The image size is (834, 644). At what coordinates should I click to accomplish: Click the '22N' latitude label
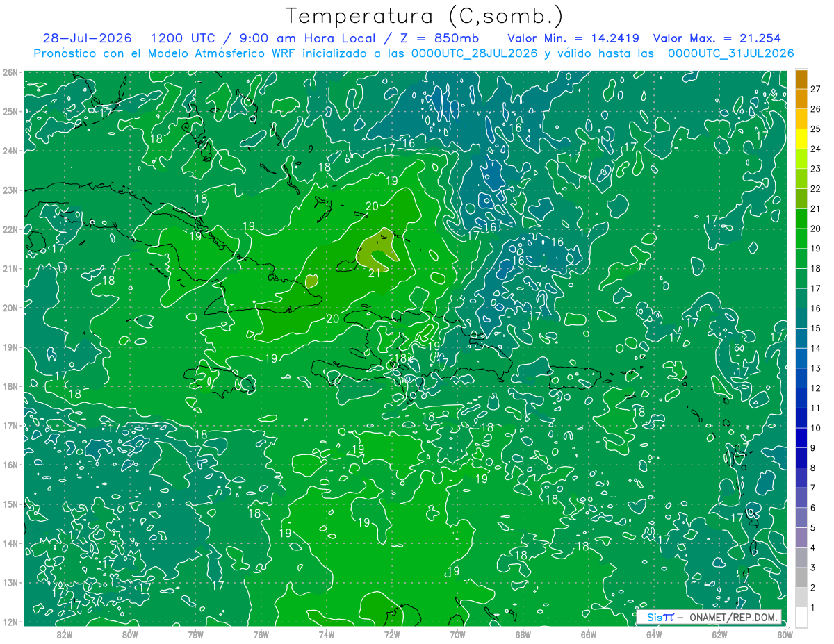(11, 229)
